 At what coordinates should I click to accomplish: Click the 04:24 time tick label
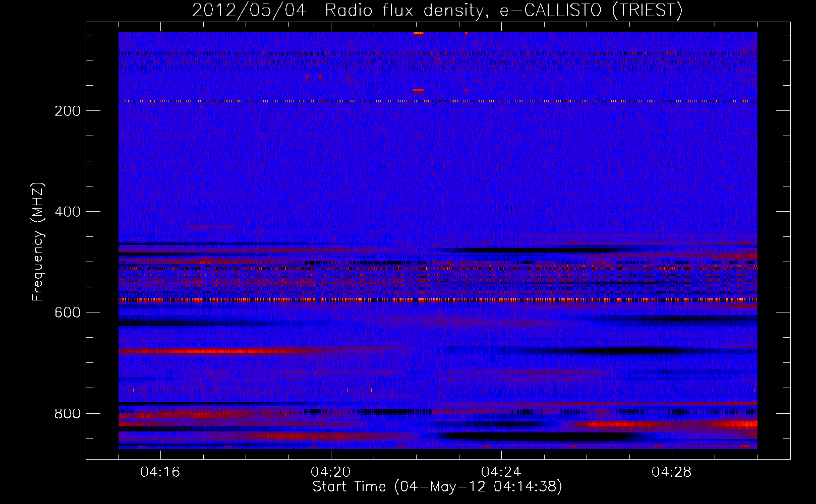[x=501, y=472]
